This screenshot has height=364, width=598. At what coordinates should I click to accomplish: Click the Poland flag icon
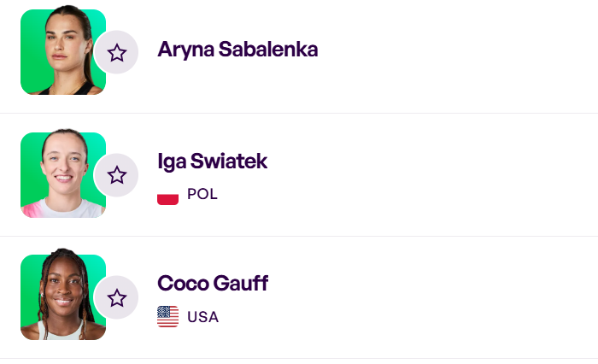[168, 195]
